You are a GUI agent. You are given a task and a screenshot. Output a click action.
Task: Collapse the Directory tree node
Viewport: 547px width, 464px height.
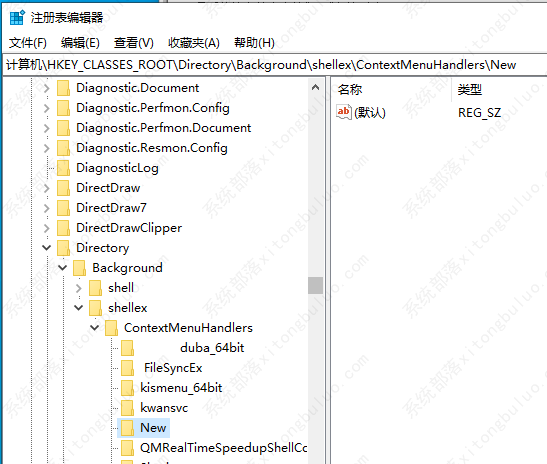[x=46, y=248]
